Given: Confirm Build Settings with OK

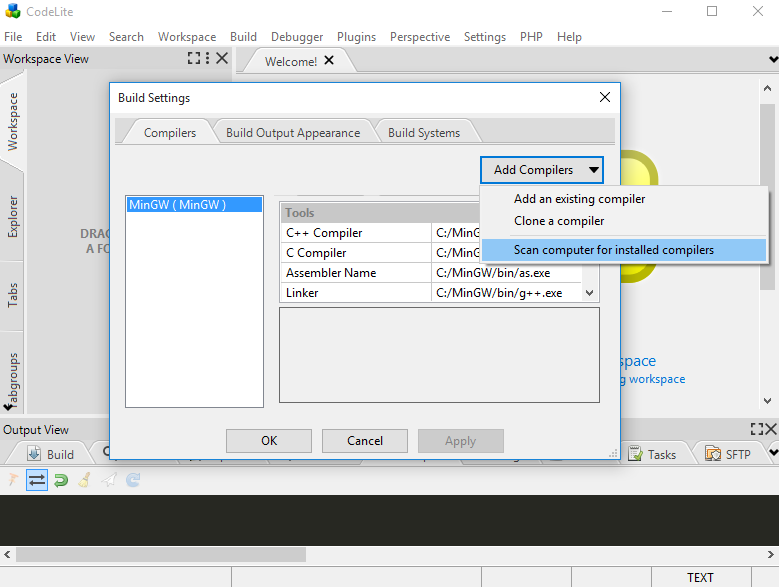Looking at the screenshot, I should [x=269, y=440].
